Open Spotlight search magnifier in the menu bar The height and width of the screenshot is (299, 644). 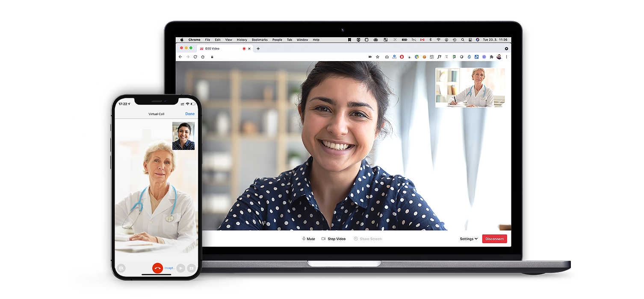pos(463,40)
